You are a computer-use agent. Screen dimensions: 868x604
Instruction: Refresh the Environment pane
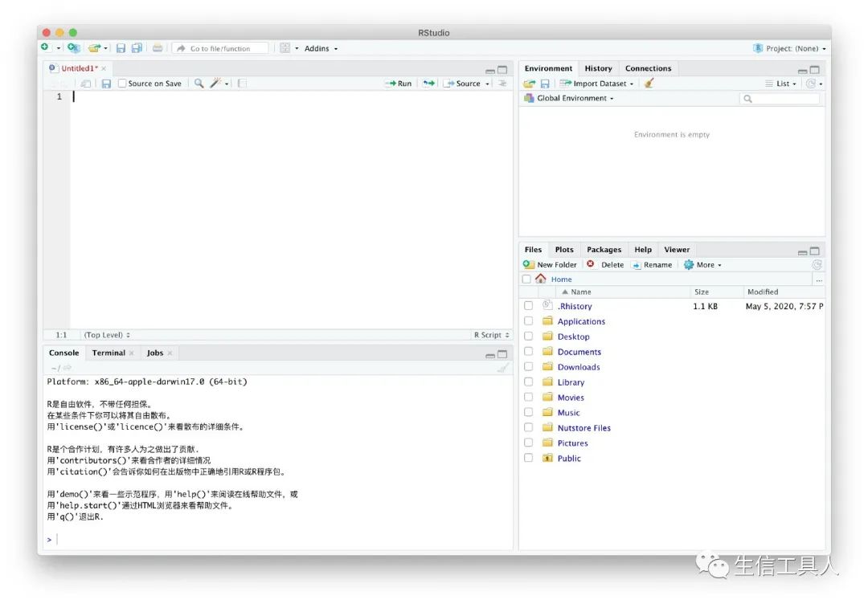(x=811, y=84)
